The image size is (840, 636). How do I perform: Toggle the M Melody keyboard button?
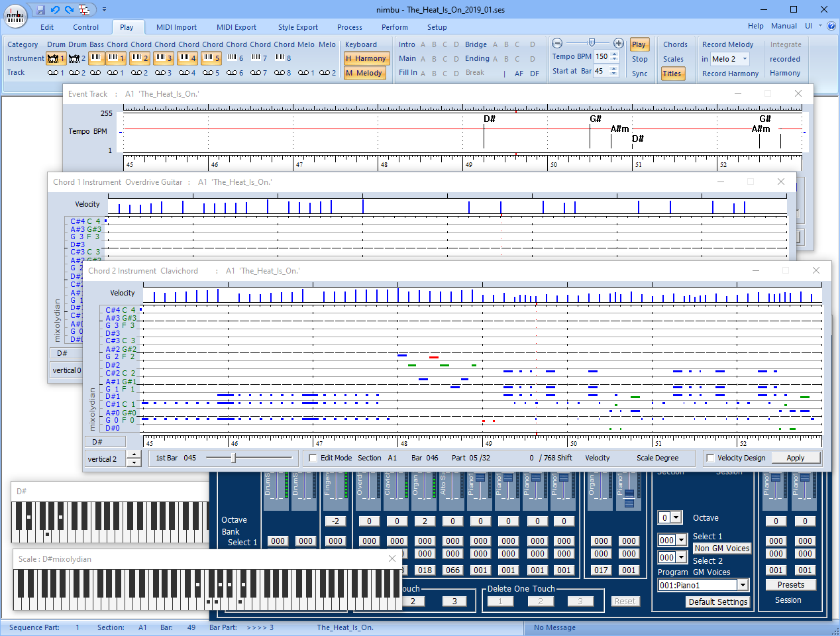[364, 73]
